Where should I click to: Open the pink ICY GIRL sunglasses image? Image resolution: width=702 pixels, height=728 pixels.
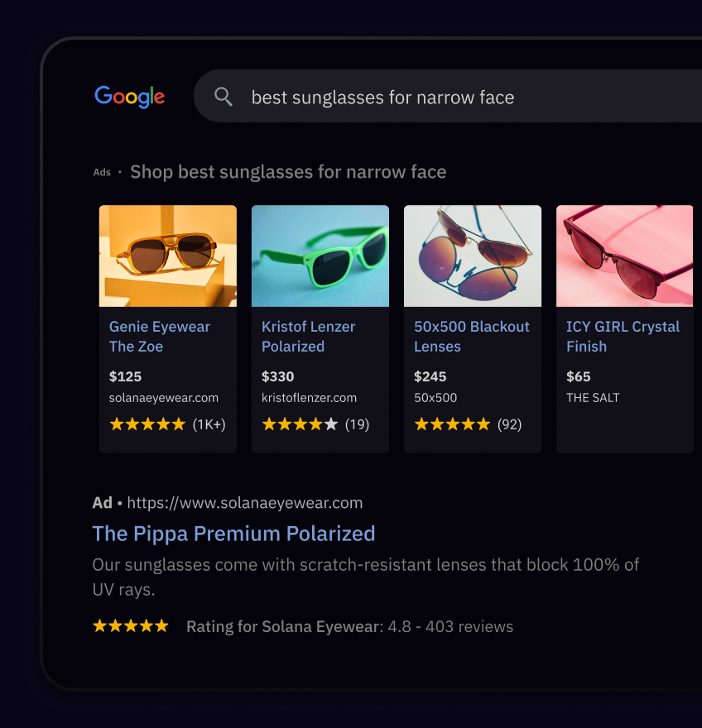coord(625,256)
